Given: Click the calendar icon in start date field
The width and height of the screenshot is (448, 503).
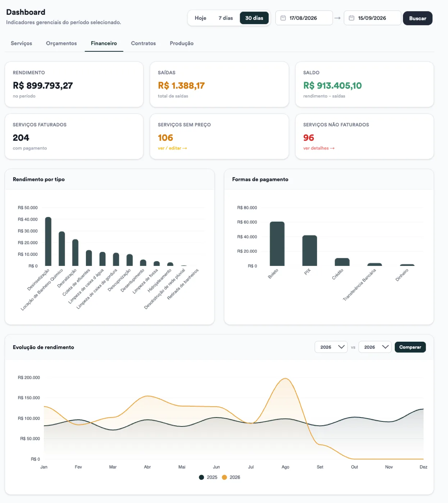Looking at the screenshot, I should [x=283, y=18].
